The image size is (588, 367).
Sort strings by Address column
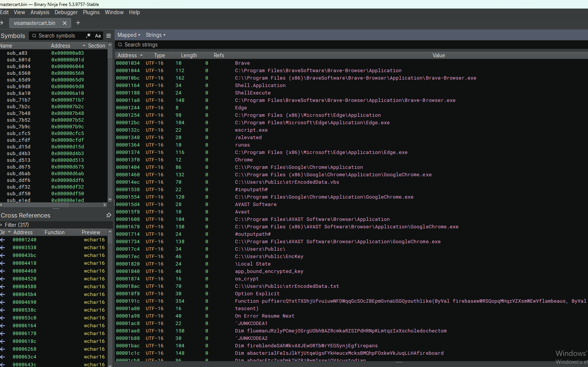pyautogui.click(x=129, y=55)
